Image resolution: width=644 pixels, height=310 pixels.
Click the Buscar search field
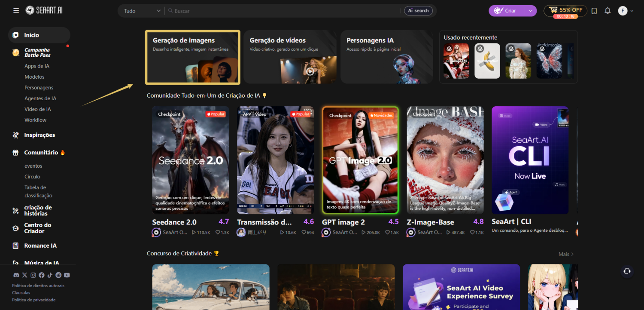(x=283, y=11)
